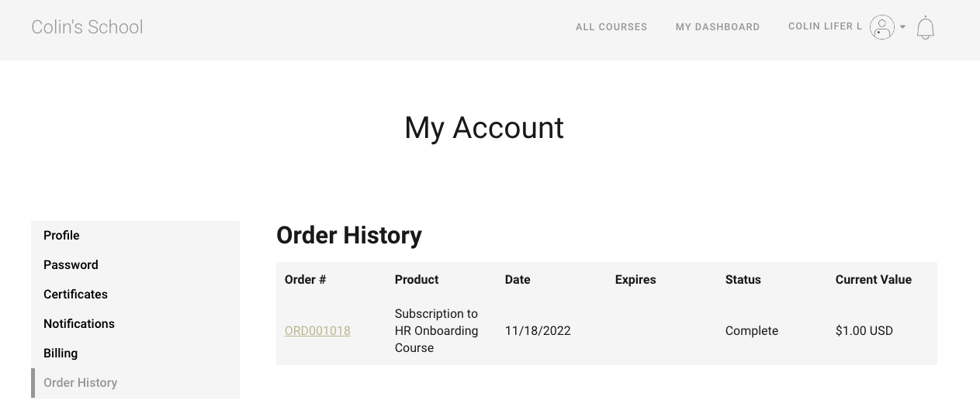This screenshot has width=980, height=414.
Task: Click the Colin Lifer L username
Action: [825, 26]
